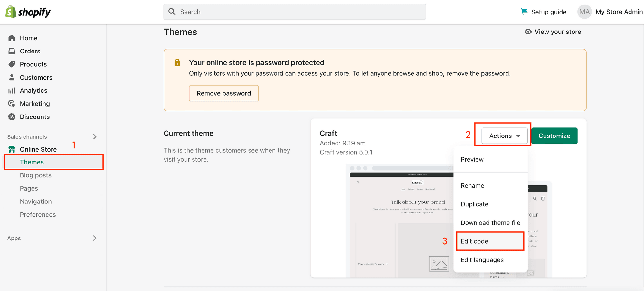Open the Home icon in sidebar
This screenshot has width=644, height=291.
point(12,38)
